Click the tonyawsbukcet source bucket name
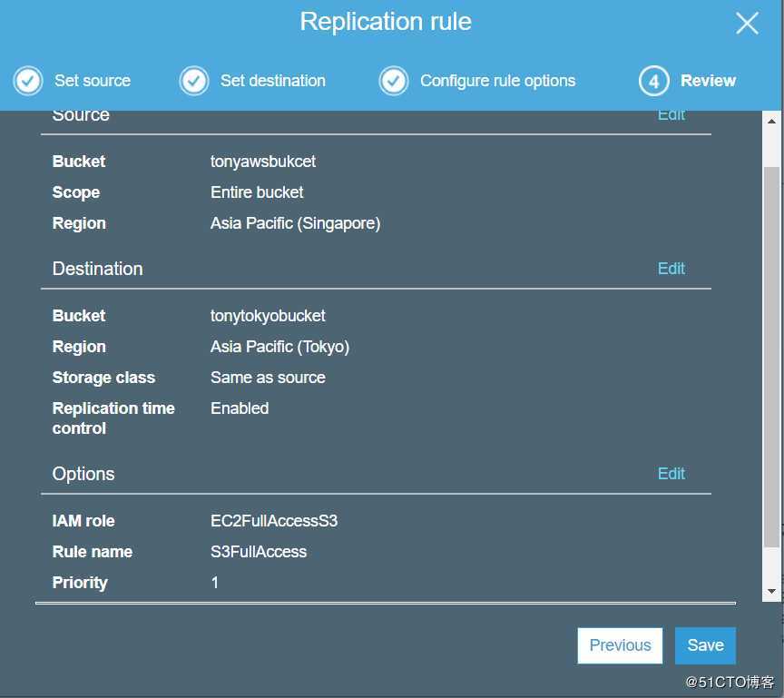Image resolution: width=784 pixels, height=698 pixels. pyautogui.click(x=263, y=162)
